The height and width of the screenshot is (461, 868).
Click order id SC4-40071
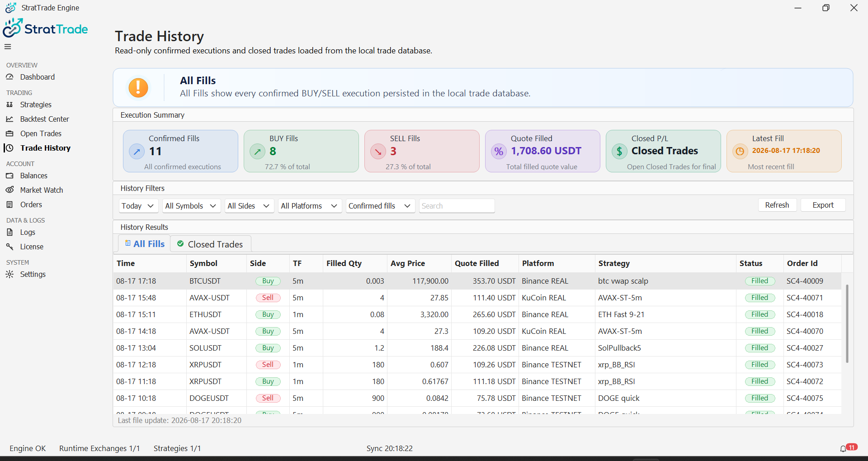805,298
